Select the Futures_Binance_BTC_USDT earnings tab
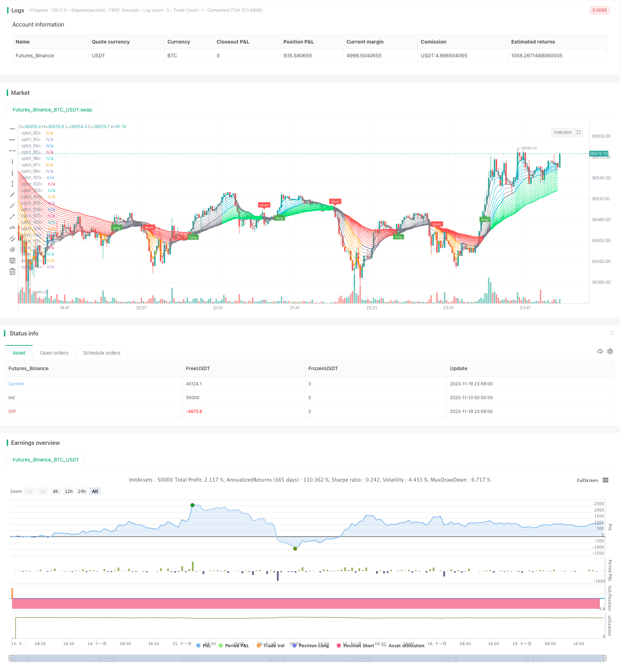This screenshot has height=672, width=620. coord(46,460)
